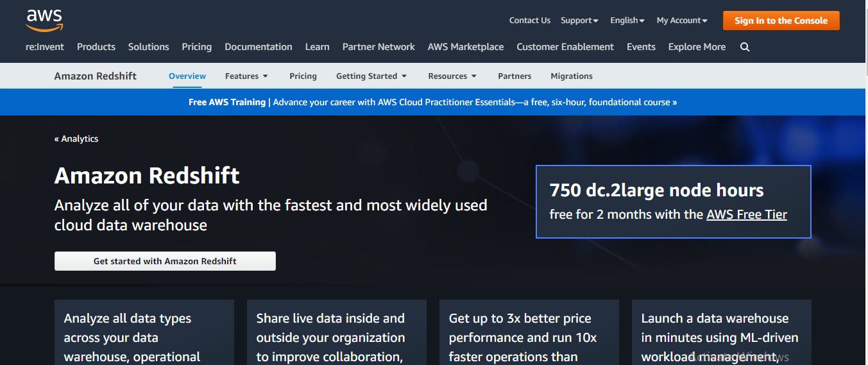This screenshot has width=868, height=365.
Task: Expand the Support dropdown
Action: [x=579, y=21]
